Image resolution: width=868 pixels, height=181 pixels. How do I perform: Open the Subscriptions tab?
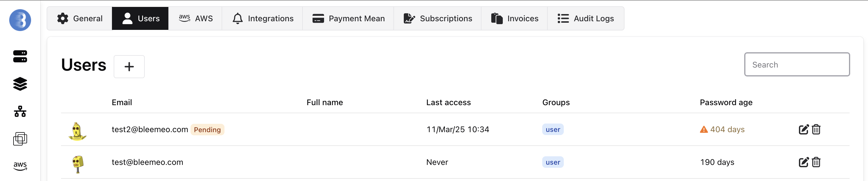(438, 18)
